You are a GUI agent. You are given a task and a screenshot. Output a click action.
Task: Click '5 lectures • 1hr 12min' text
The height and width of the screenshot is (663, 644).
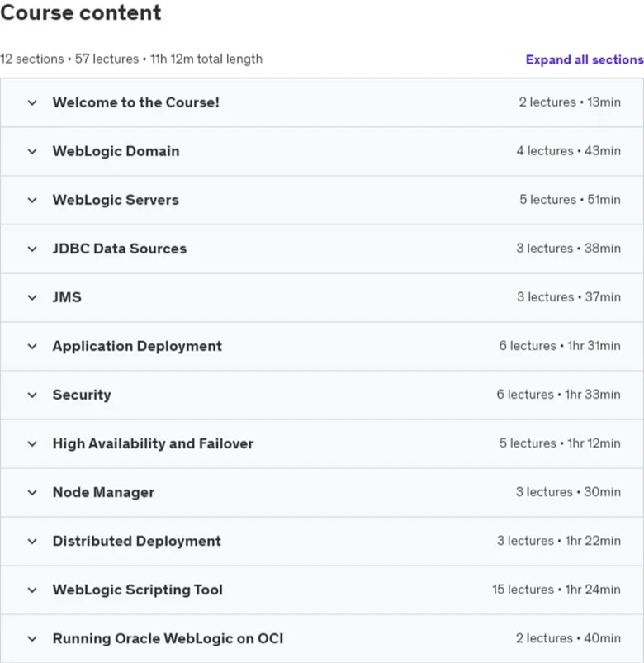pyautogui.click(x=560, y=443)
